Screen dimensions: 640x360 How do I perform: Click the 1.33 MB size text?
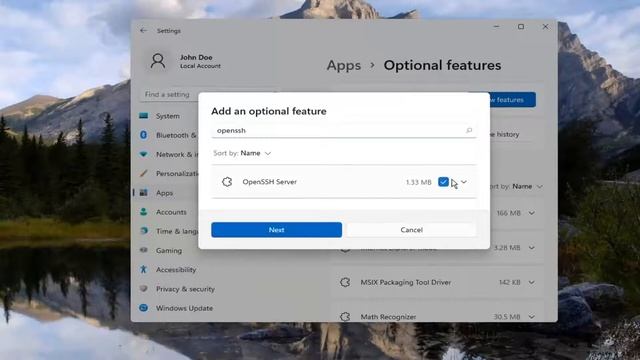coord(418,182)
